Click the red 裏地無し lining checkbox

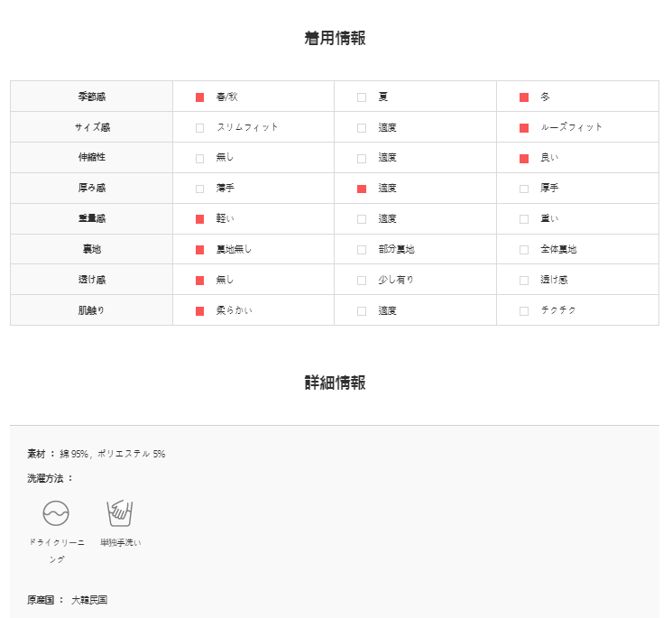[x=199, y=250]
